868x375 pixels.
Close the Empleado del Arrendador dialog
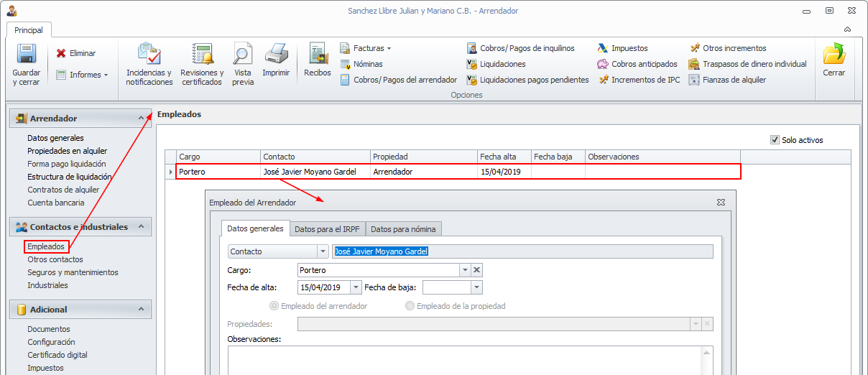tap(721, 203)
